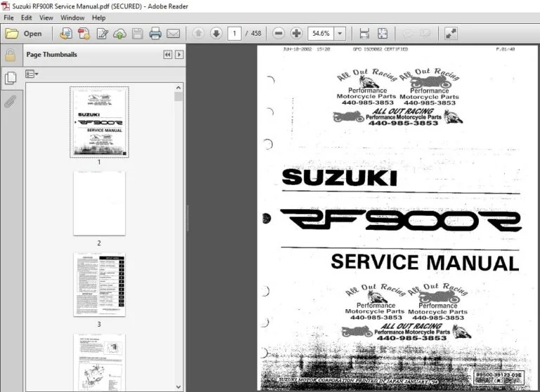Click the zoom value field 54.6%
Viewport: 540px width, 392px height.
[321, 34]
